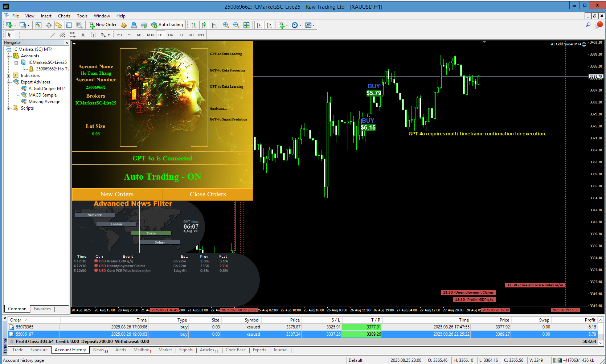Switch to M5 timeframe
Image resolution: width=606 pixels, height=364 pixels.
[130, 35]
